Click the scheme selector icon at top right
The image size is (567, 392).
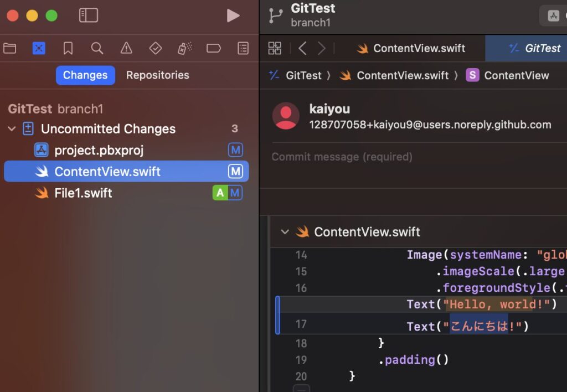[x=554, y=16]
